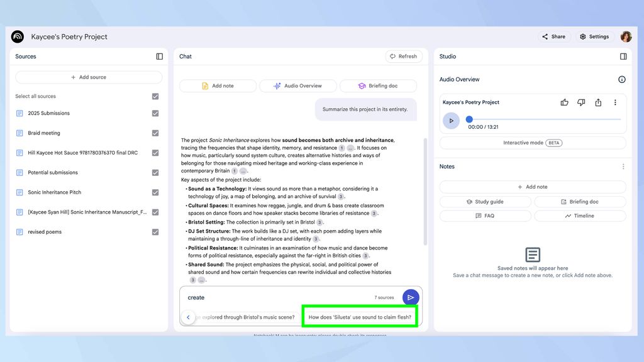Toggle the Select all sources checkbox

(x=155, y=96)
